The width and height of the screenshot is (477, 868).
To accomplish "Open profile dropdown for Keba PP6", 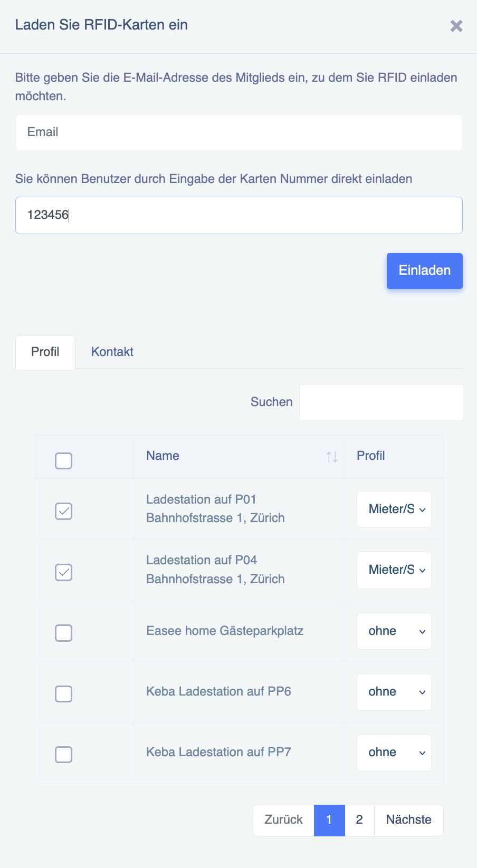I will (394, 692).
